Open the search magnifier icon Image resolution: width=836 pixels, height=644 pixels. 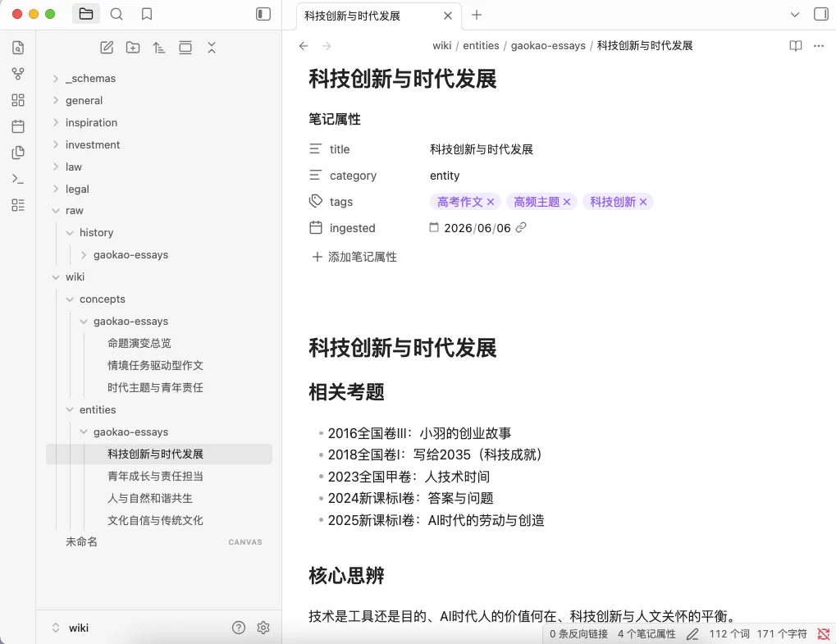[116, 14]
